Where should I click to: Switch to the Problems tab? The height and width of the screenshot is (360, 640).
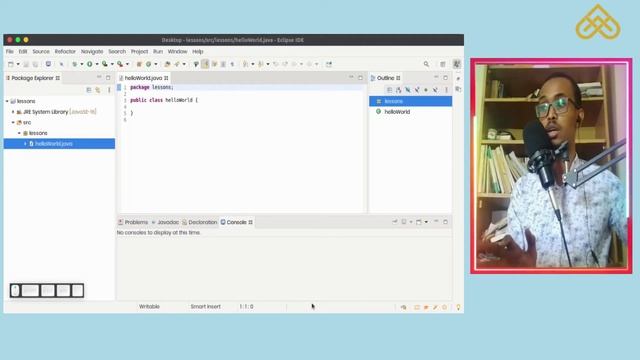tap(133, 222)
